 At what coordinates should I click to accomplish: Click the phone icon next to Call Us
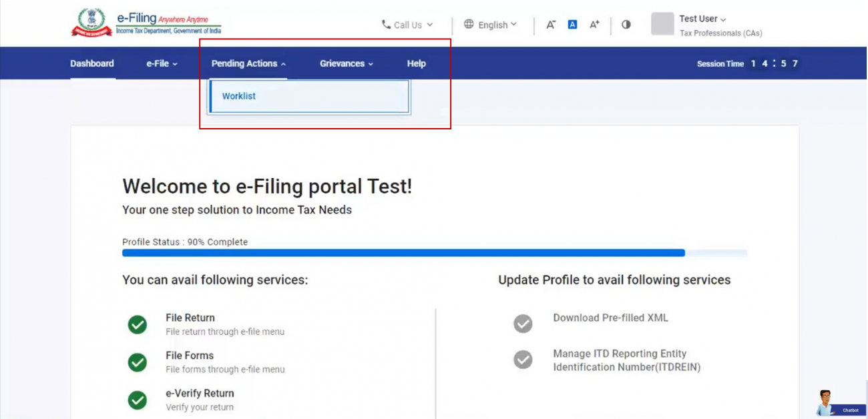pyautogui.click(x=385, y=25)
